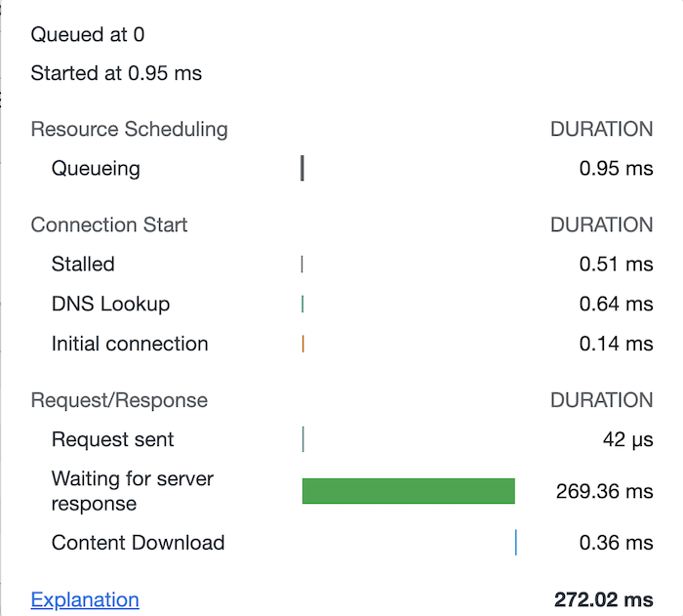This screenshot has width=683, height=616.
Task: Click the Queueing duration 0.95 ms
Action: click(616, 168)
